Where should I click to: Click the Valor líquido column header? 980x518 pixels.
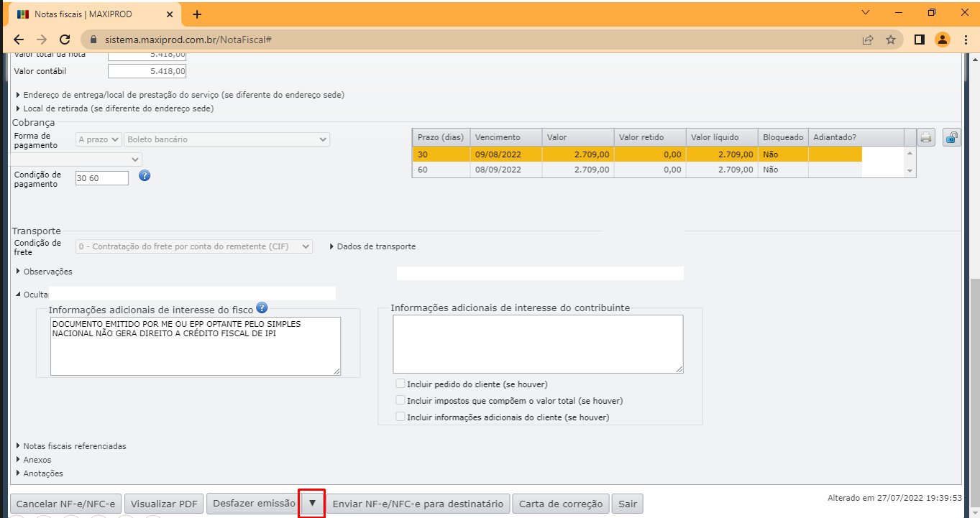722,137
